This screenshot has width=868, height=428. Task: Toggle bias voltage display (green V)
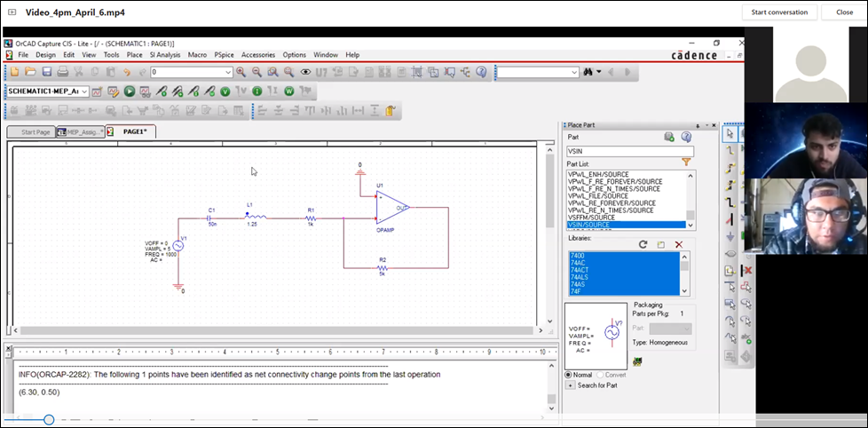(225, 91)
